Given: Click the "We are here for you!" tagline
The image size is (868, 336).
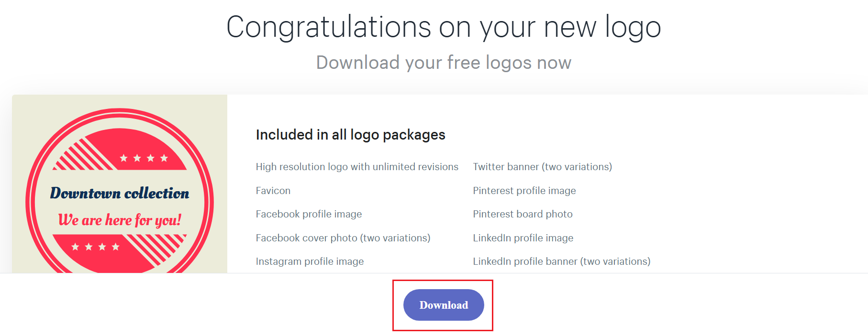Looking at the screenshot, I should coord(120,220).
